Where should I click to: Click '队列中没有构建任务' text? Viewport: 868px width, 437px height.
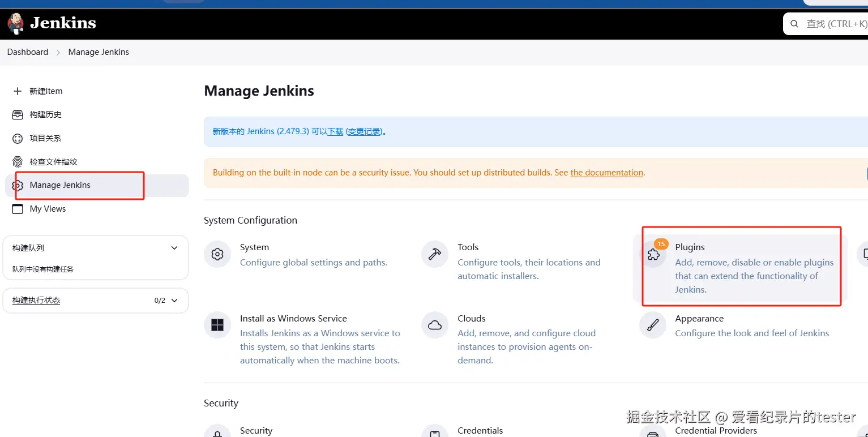(43, 269)
